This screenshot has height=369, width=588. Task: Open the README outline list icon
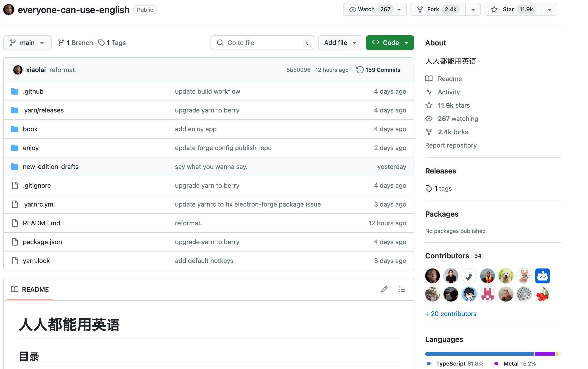(x=402, y=289)
